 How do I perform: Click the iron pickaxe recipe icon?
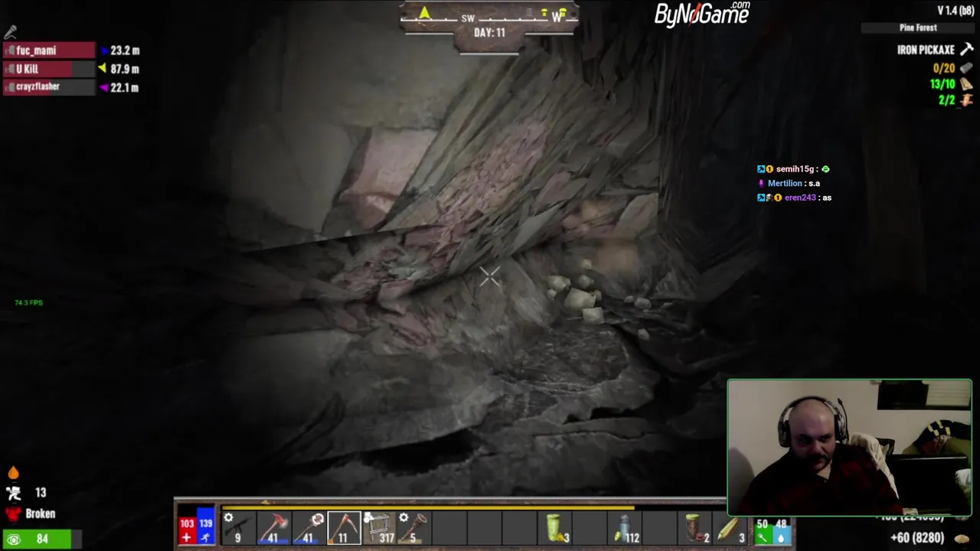(x=966, y=49)
